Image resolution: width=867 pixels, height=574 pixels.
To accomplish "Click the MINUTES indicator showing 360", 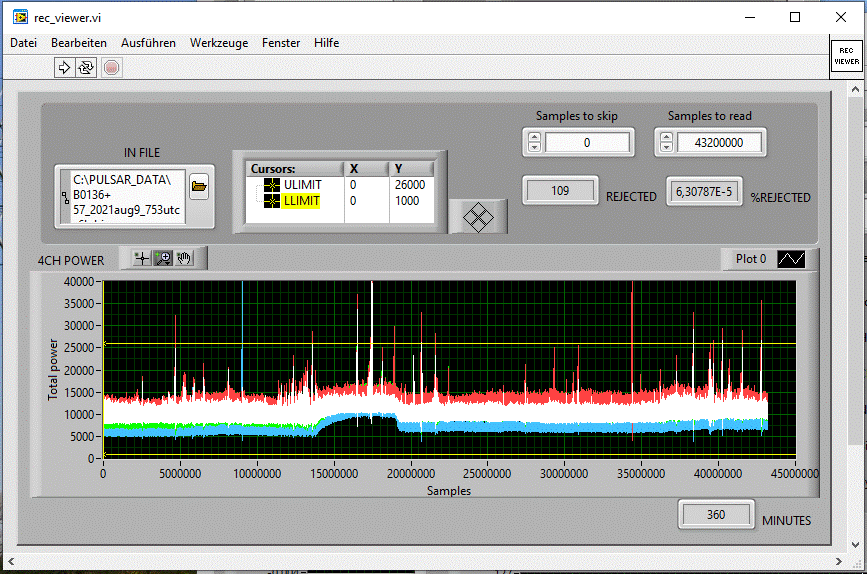I will click(716, 514).
